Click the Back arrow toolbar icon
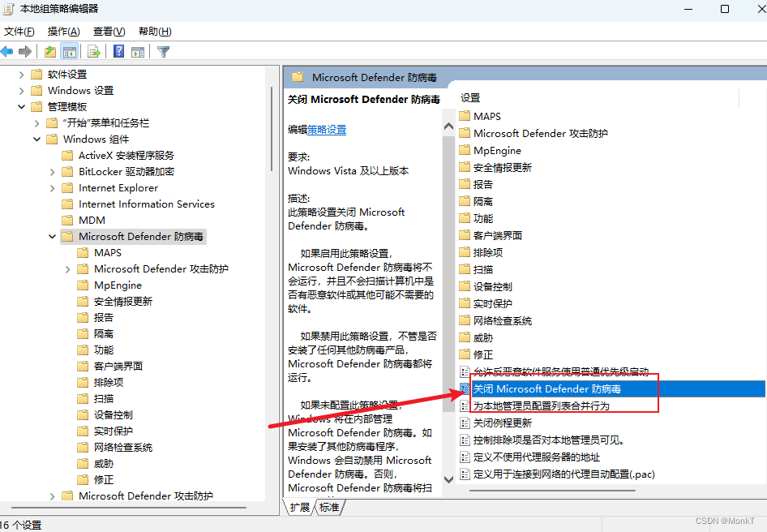This screenshot has height=532, width=767. 6,51
